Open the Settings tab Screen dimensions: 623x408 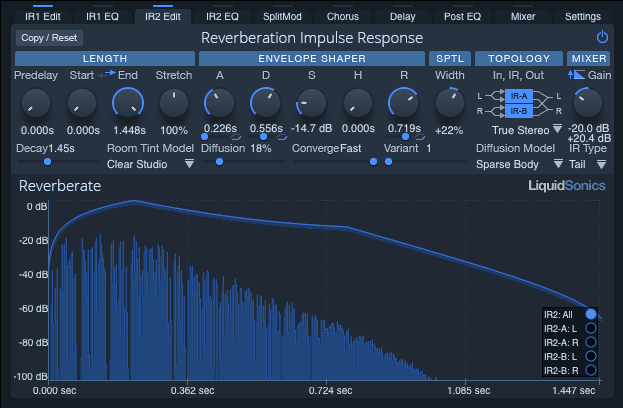(x=583, y=17)
